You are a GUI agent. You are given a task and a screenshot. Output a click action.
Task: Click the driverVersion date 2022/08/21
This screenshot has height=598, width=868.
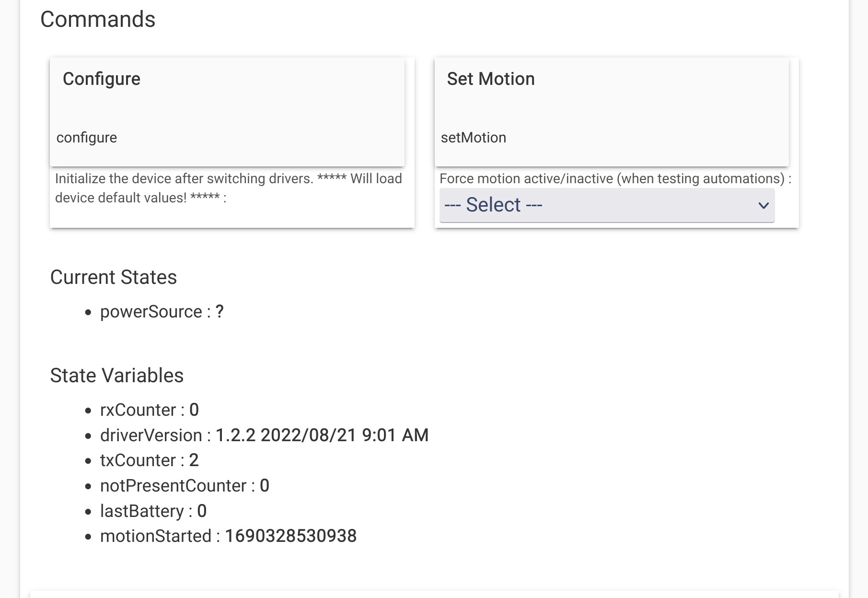tap(309, 435)
